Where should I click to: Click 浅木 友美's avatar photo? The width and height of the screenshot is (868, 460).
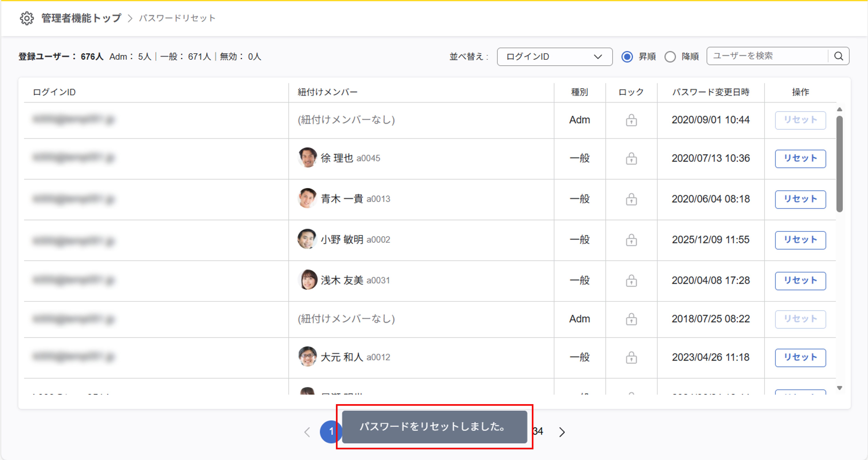coord(307,280)
